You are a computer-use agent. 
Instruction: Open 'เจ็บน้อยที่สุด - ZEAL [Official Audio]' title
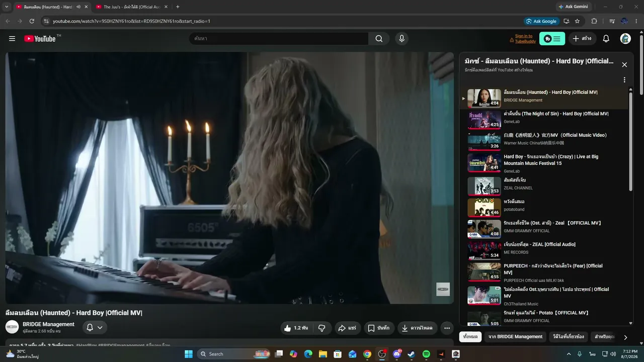(x=540, y=244)
